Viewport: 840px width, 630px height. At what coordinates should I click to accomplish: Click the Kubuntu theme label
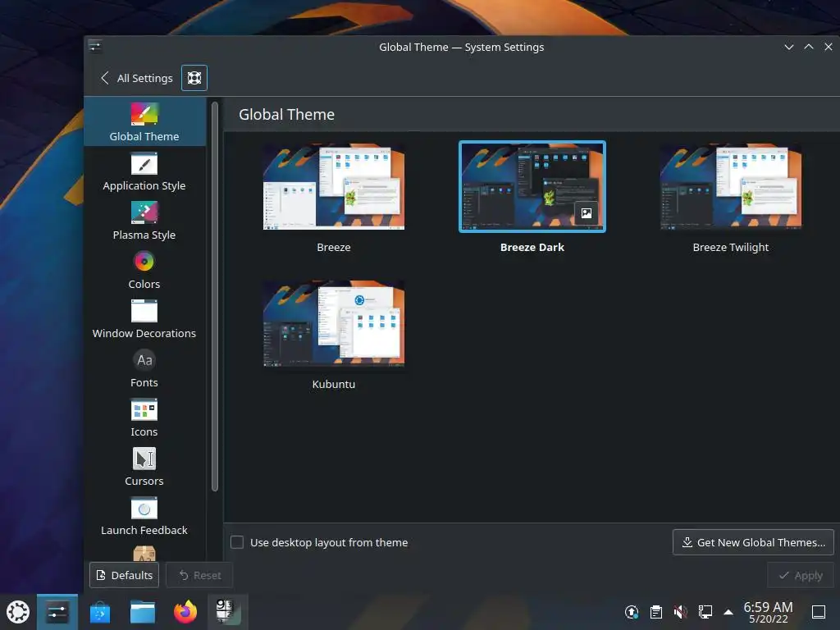point(334,385)
